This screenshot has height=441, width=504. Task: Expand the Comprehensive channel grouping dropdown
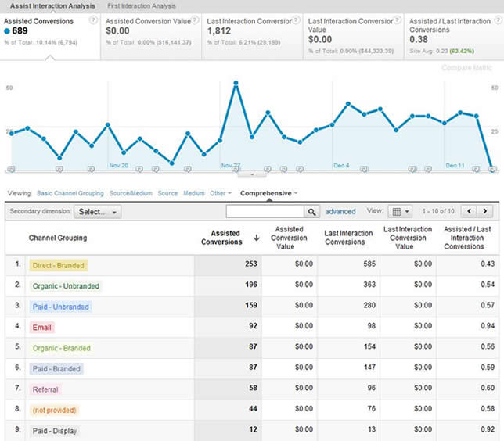[x=268, y=193]
